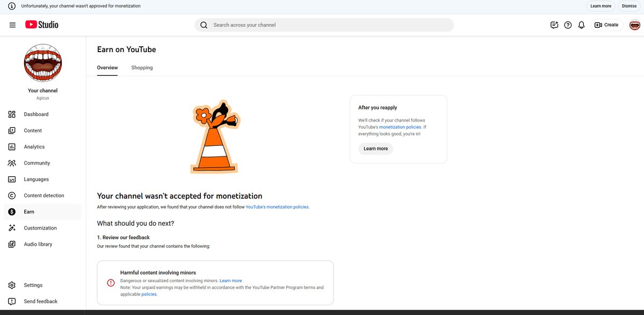Open monetization policies link in reapply card
Screen dimensions: 644x315
coord(400,127)
